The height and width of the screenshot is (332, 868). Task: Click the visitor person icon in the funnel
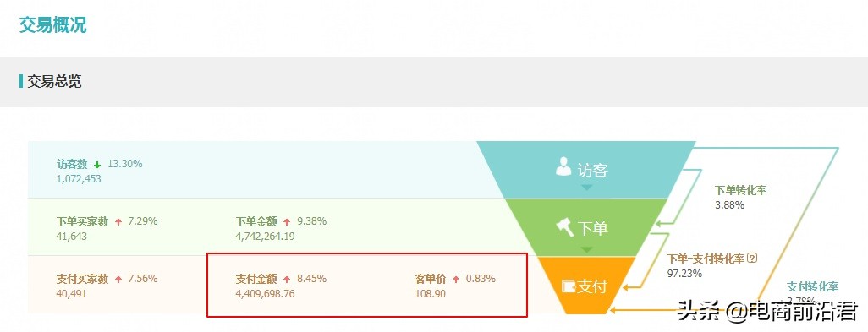pos(563,166)
